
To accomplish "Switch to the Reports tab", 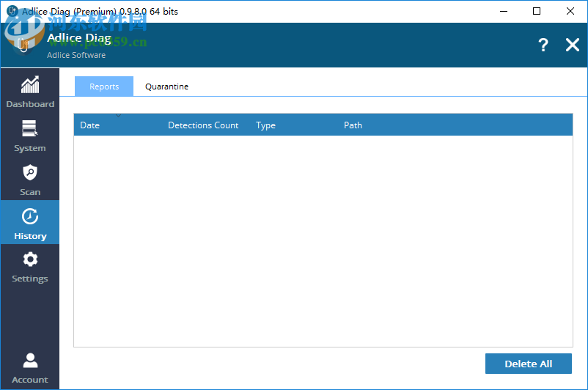I will click(x=104, y=87).
